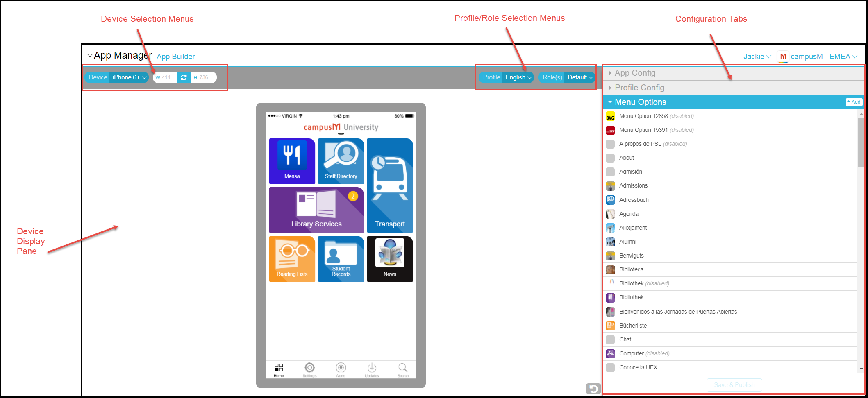Select the Benviguts menu option
868x398 pixels.
(x=731, y=256)
